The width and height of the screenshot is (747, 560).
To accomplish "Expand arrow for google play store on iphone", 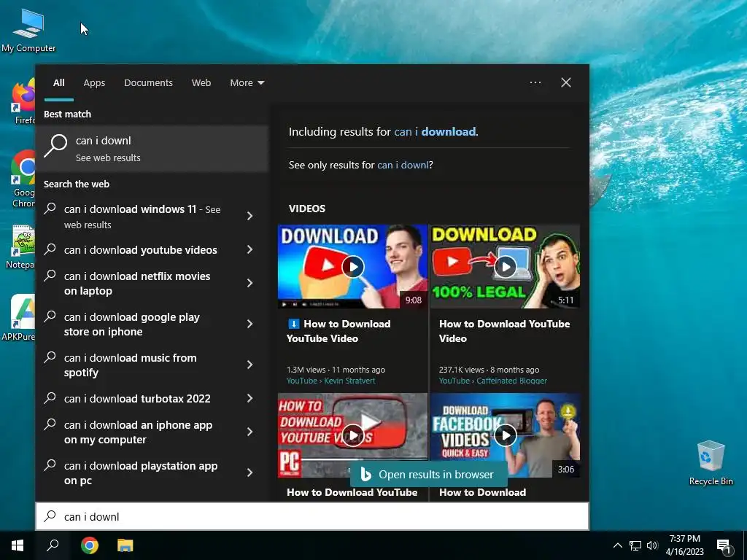I will pos(250,324).
